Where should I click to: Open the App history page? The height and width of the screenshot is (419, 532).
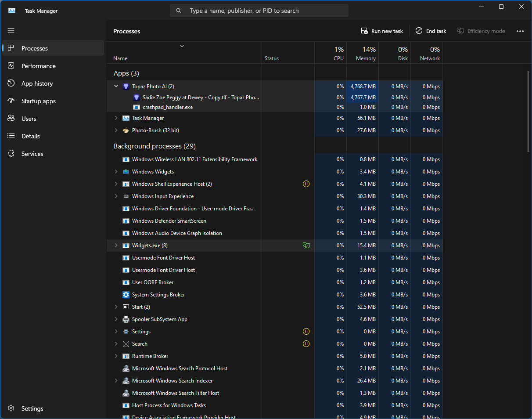[53, 83]
